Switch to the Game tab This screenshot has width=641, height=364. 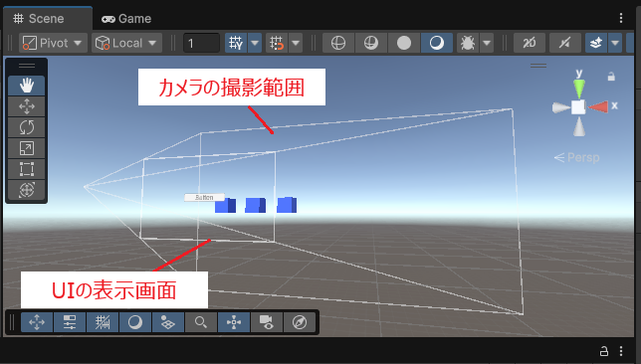pos(126,18)
